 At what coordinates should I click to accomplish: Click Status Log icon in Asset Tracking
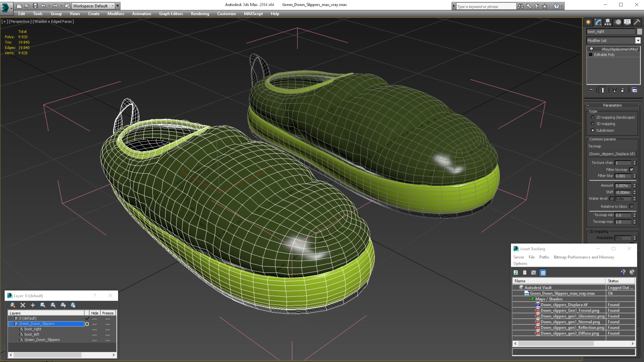tap(525, 273)
